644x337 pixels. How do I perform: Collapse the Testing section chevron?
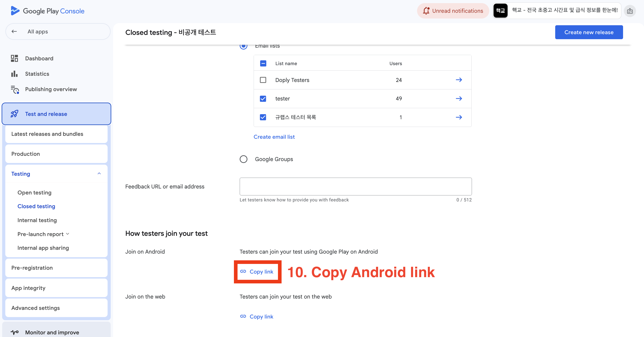99,174
